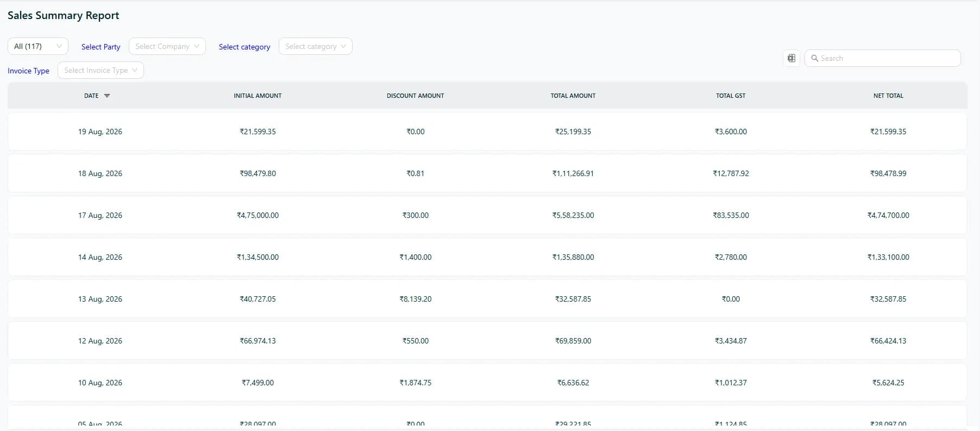Click initial amount ₹4,75,000.00
980x431 pixels.
[x=257, y=215]
